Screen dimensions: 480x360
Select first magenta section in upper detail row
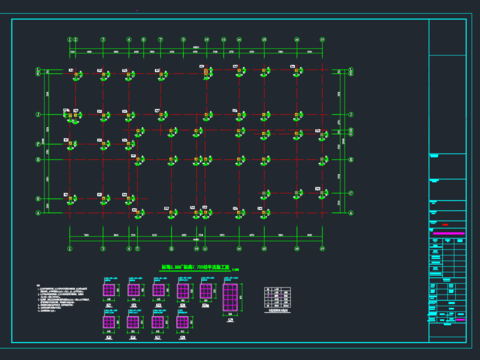click(109, 290)
